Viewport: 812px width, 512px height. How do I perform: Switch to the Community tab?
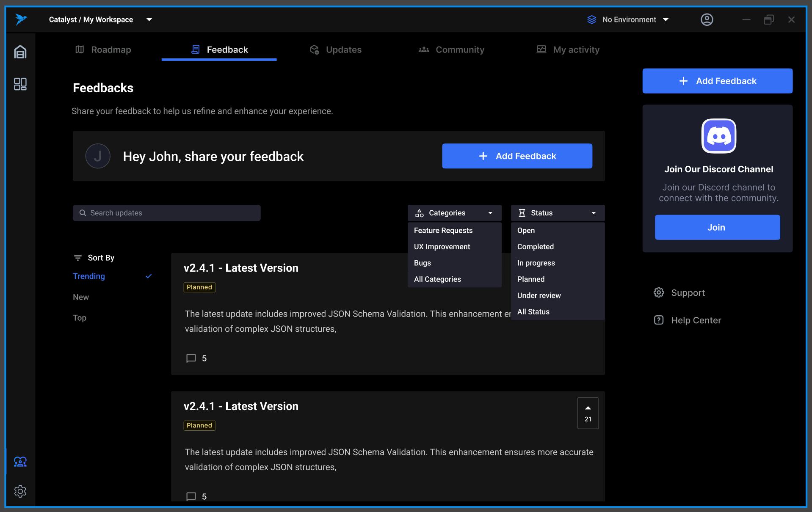click(451, 50)
